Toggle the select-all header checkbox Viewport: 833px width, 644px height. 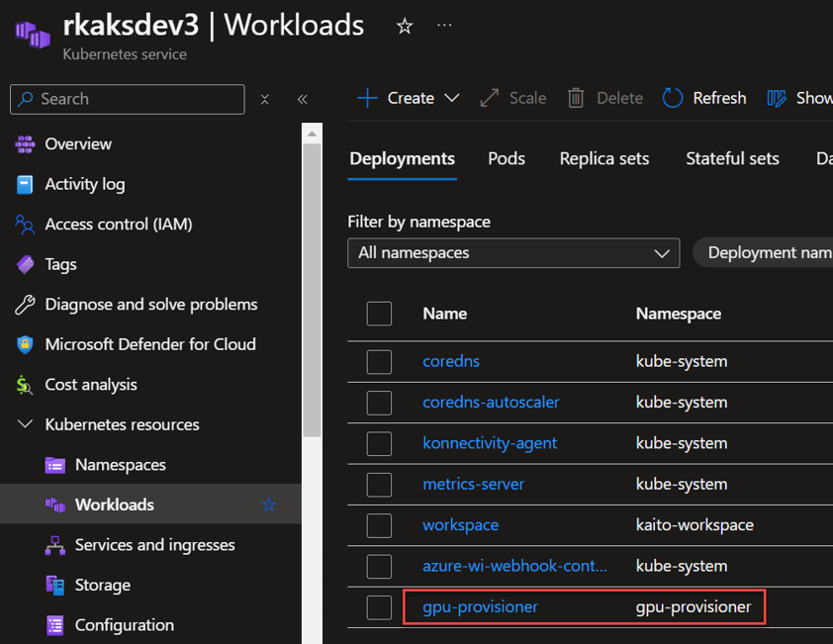pos(379,314)
